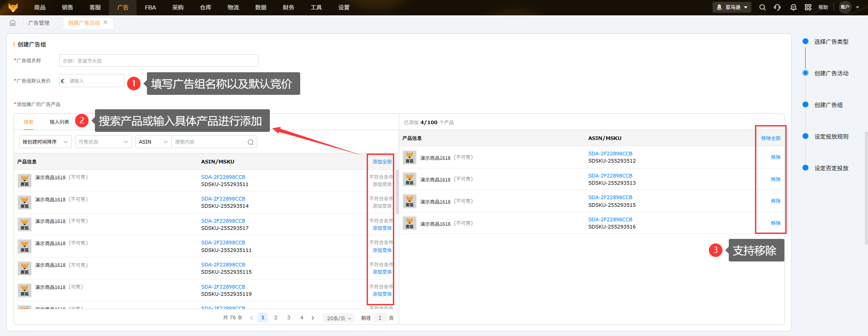Open the 商品 menu
This screenshot has height=336, width=868.
tap(40, 7)
